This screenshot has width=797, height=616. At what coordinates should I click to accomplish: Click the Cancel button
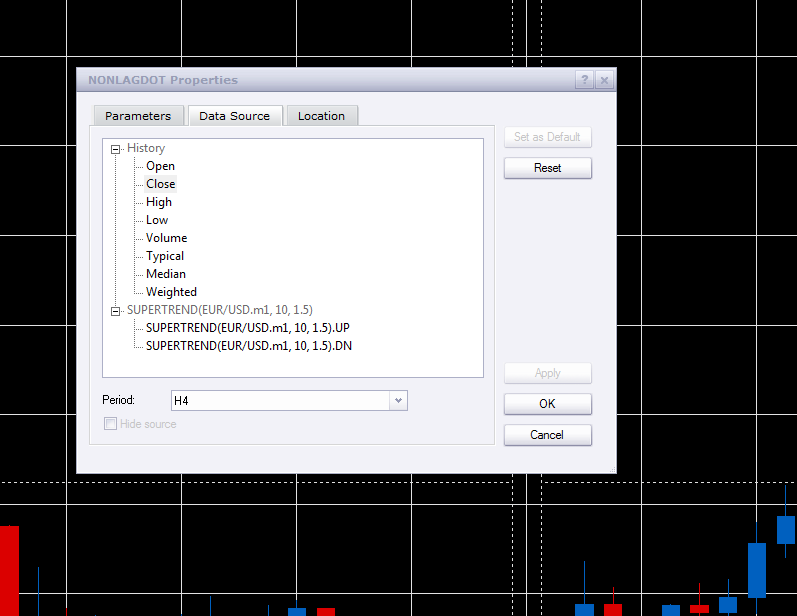(x=547, y=435)
